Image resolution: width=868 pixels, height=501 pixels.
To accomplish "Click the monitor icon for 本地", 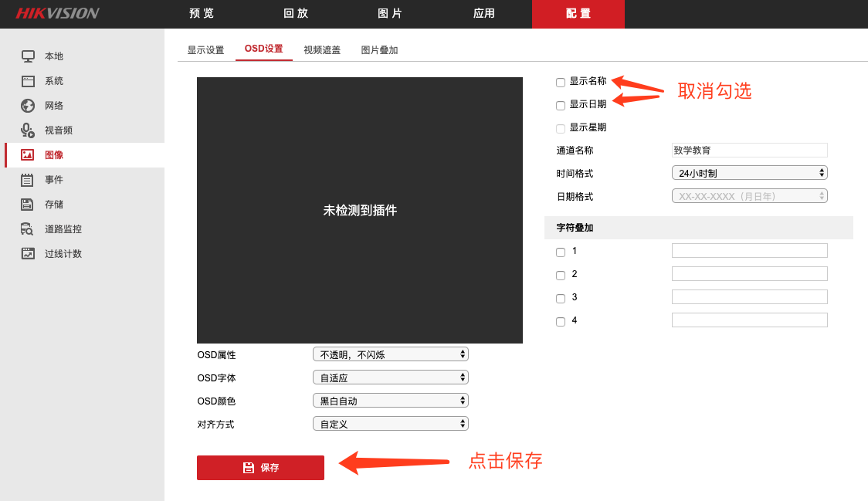I will click(28, 56).
